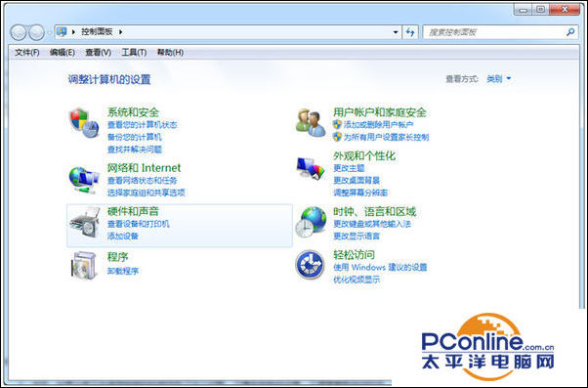
Task: Click the 添加设备 link
Action: coord(123,237)
